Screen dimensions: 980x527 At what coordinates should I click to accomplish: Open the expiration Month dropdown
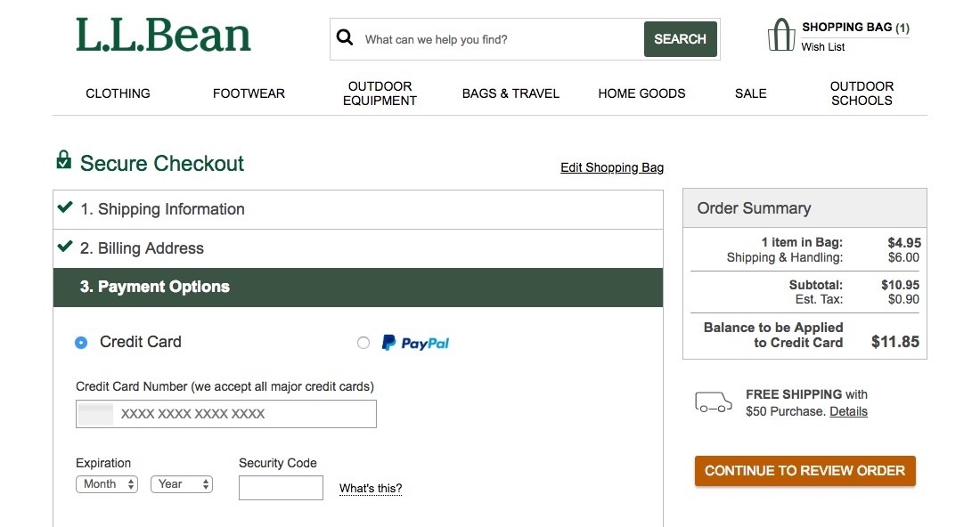[x=107, y=484]
